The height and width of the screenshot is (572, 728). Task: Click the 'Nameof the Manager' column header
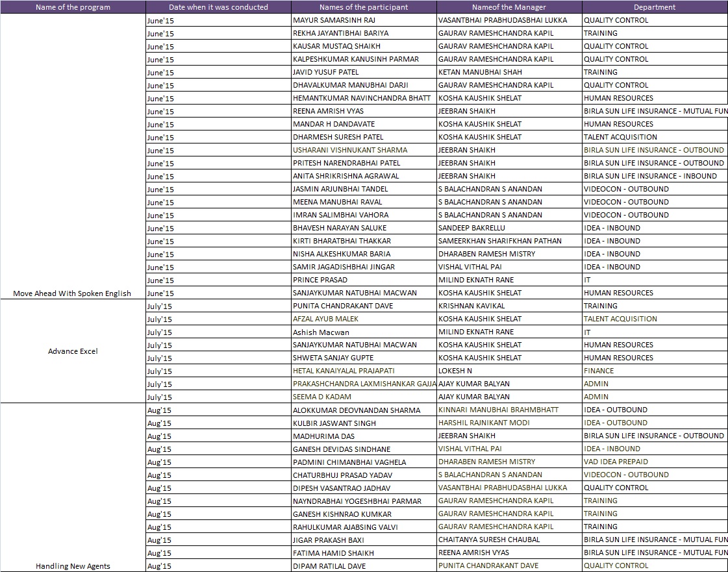click(509, 7)
